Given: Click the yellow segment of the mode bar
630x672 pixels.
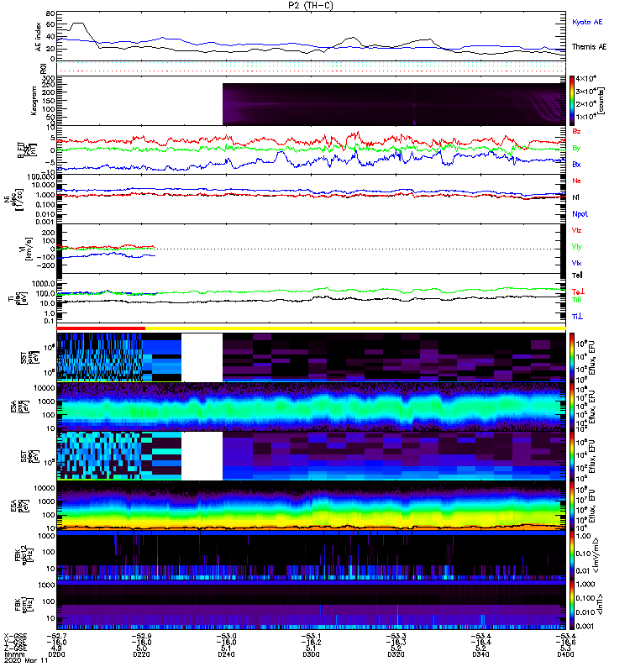Looking at the screenshot, I should pyautogui.click(x=355, y=328).
